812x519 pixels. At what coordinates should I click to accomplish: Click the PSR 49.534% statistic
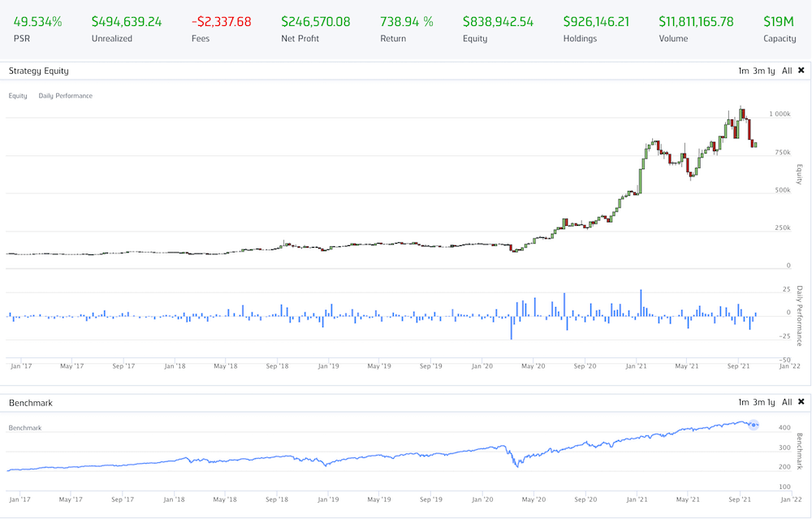pos(37,22)
